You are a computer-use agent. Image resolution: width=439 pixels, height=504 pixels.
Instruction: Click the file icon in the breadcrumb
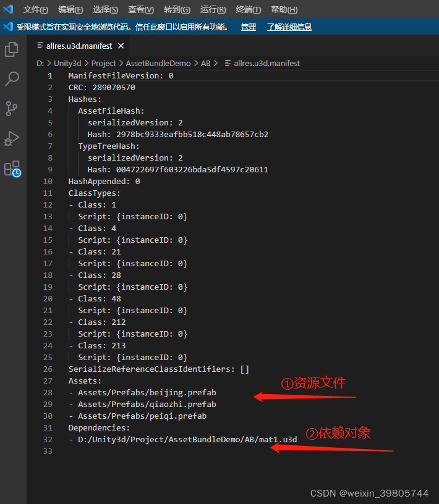tap(228, 63)
